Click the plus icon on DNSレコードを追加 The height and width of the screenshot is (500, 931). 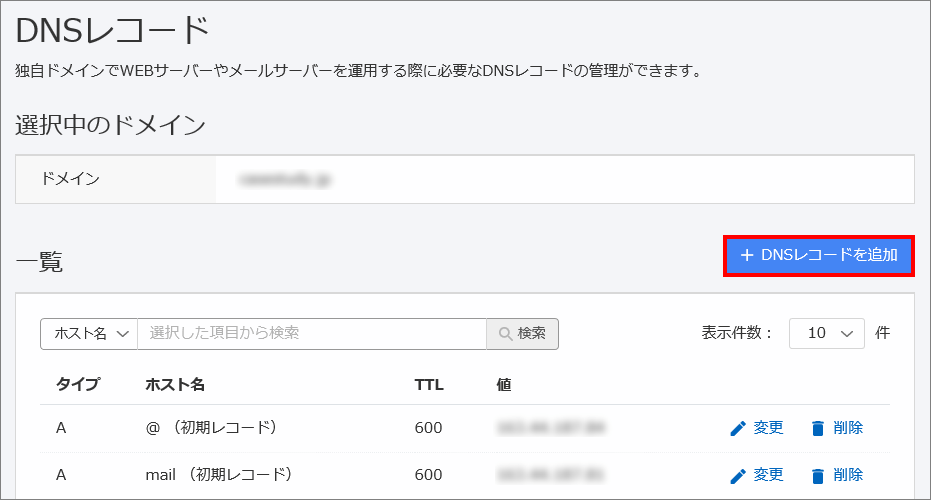tap(747, 255)
